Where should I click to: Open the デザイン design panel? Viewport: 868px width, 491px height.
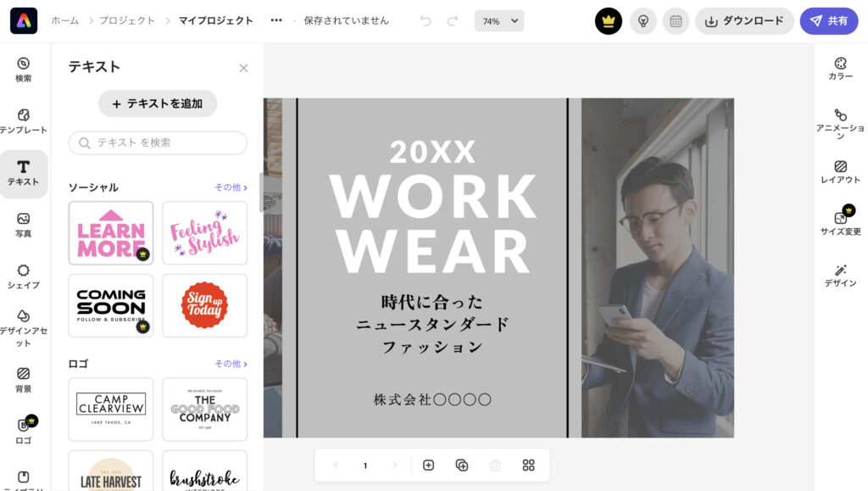[840, 276]
